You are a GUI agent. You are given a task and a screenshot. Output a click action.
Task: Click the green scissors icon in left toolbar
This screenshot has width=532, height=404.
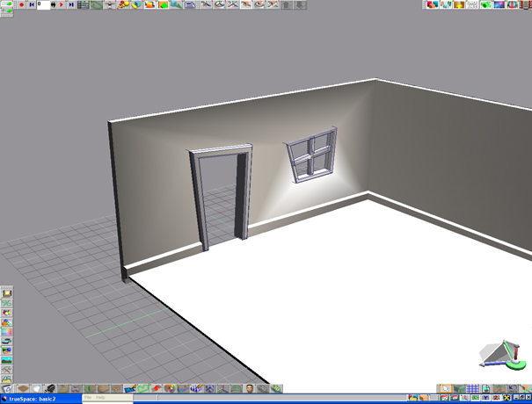coord(7,303)
